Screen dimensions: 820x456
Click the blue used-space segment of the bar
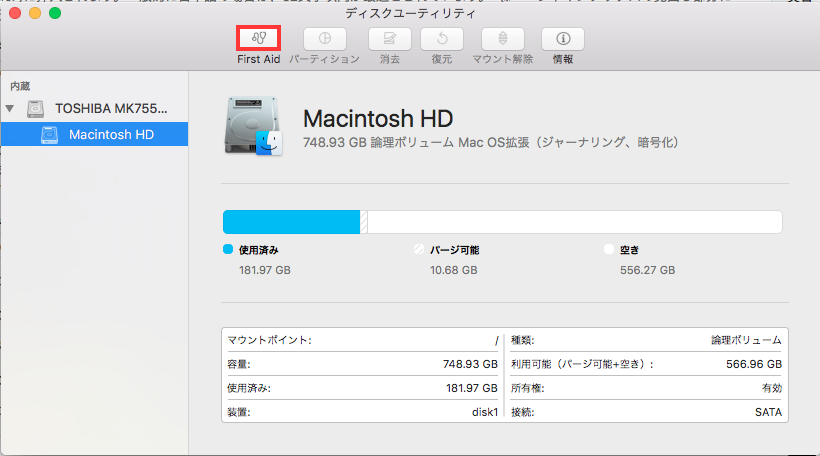(x=291, y=222)
